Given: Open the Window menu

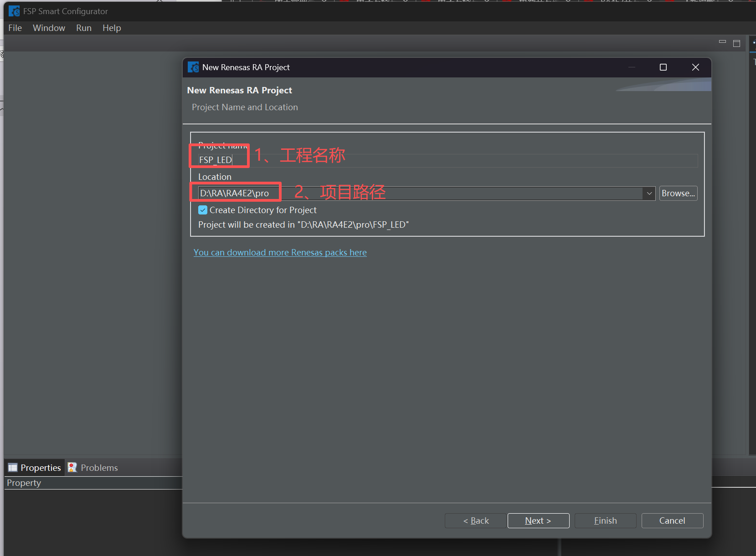Looking at the screenshot, I should pos(49,28).
